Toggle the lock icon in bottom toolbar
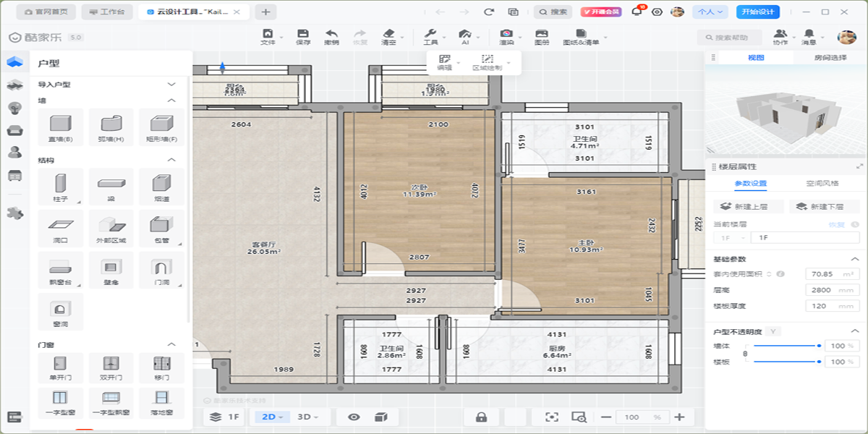This screenshot has height=434, width=868. (481, 417)
